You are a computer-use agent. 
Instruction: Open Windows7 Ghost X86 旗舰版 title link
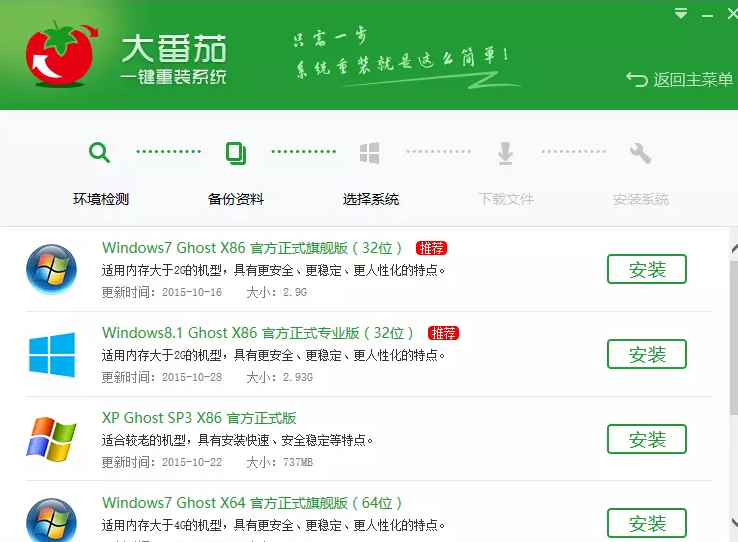tap(252, 247)
